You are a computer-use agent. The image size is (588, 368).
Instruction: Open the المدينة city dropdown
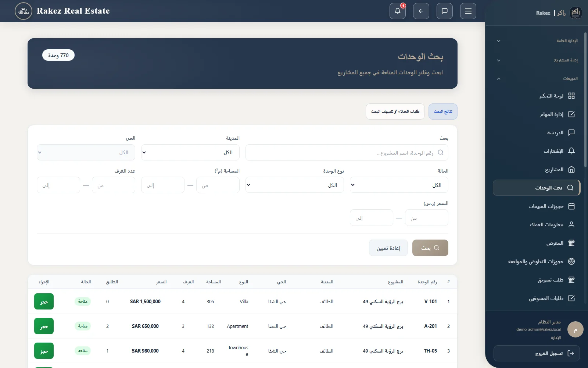190,152
